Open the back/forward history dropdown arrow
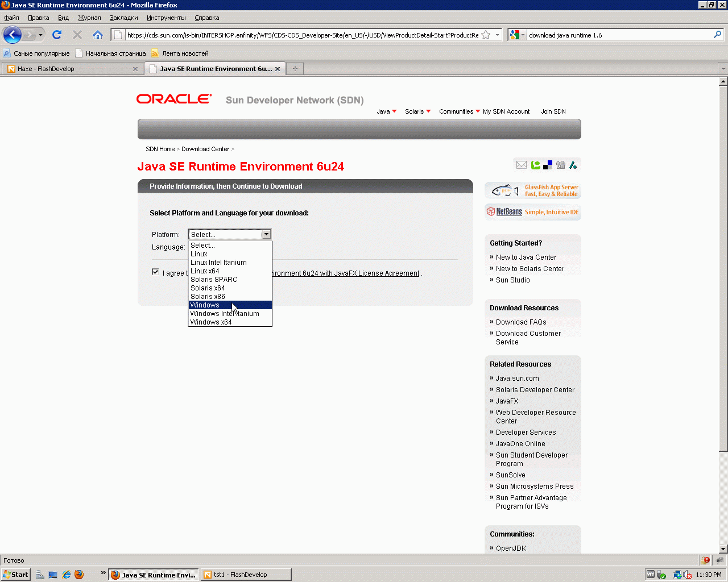Screen dimensions: 728x582 [40, 35]
